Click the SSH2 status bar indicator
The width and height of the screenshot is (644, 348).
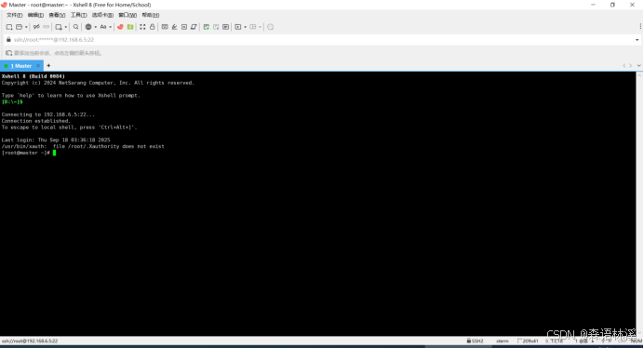coord(475,341)
